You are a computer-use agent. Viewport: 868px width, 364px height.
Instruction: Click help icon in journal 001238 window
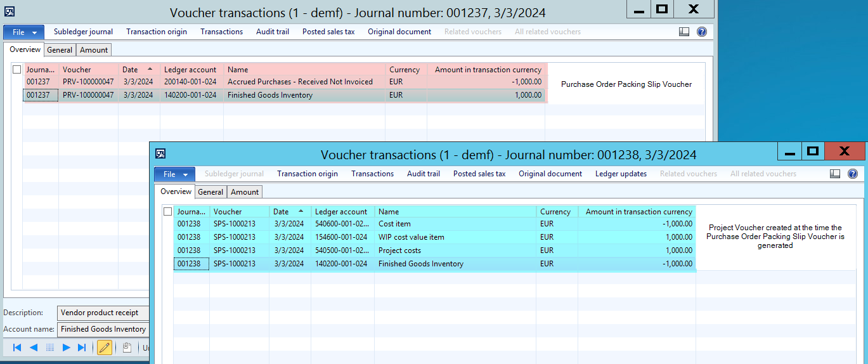pyautogui.click(x=853, y=174)
